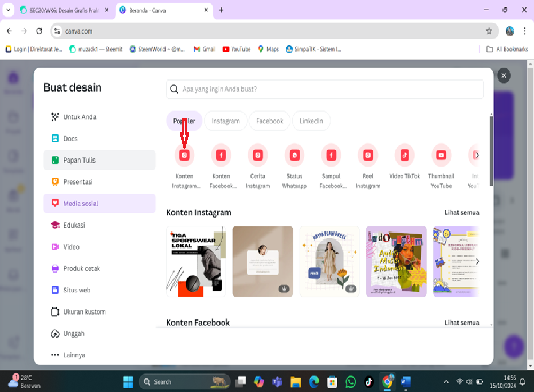Open Microsoft Word from the taskbar
This screenshot has height=392, width=534.
coord(406,382)
